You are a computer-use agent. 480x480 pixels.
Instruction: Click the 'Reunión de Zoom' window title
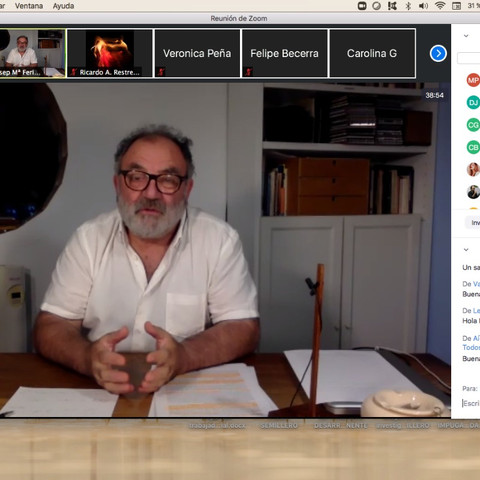pyautogui.click(x=239, y=18)
